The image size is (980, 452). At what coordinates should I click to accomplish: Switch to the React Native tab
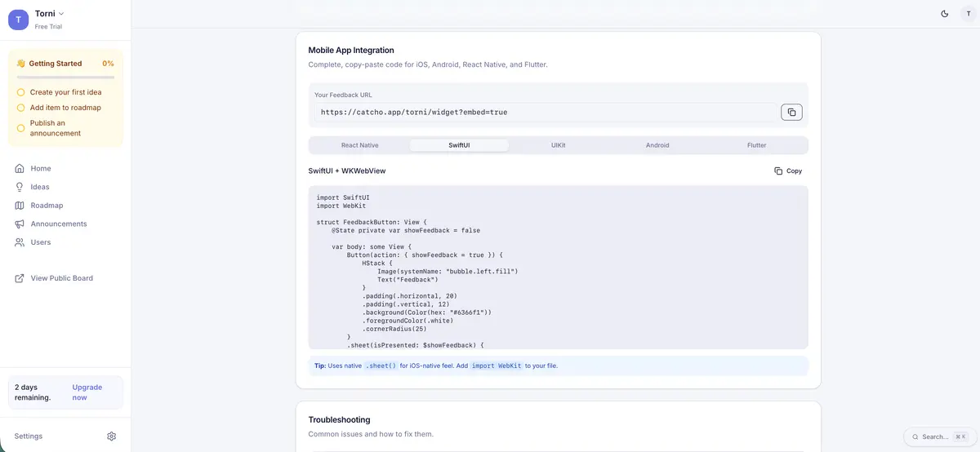pyautogui.click(x=359, y=145)
